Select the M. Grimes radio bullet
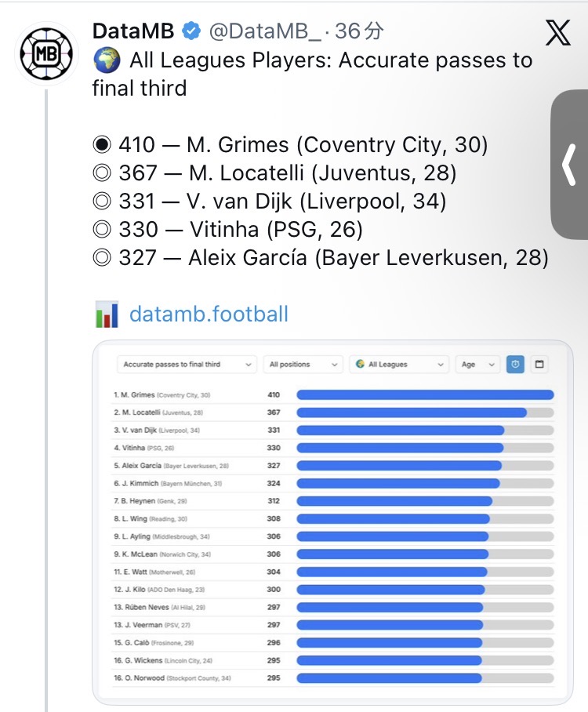588x712 pixels. (103, 145)
